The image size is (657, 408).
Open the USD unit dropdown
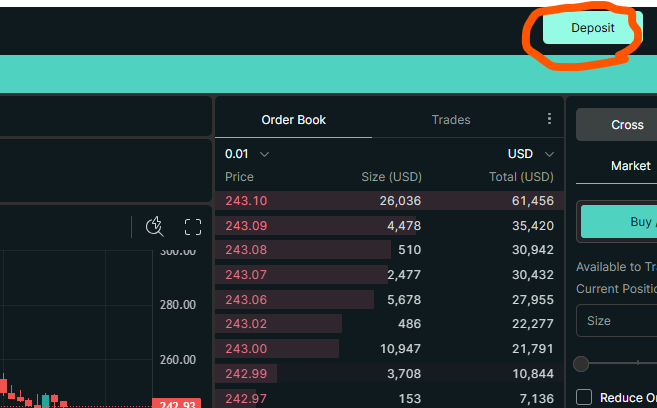click(x=530, y=154)
